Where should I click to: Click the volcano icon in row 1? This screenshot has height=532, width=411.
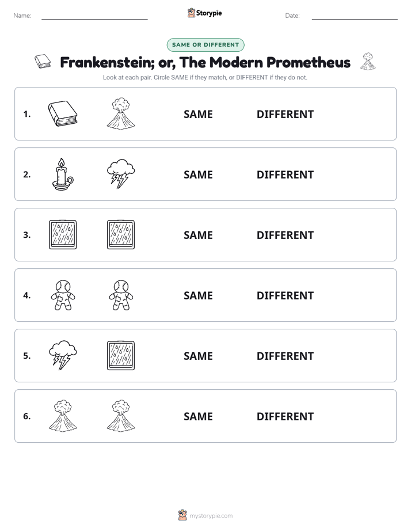(121, 113)
